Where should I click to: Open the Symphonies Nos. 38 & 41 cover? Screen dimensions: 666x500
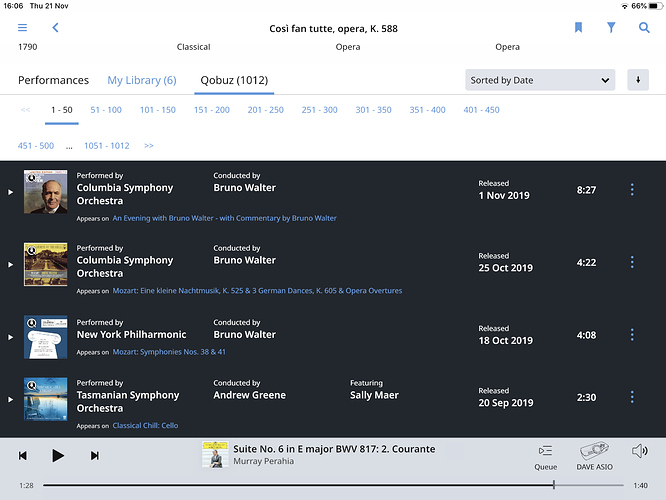point(45,337)
